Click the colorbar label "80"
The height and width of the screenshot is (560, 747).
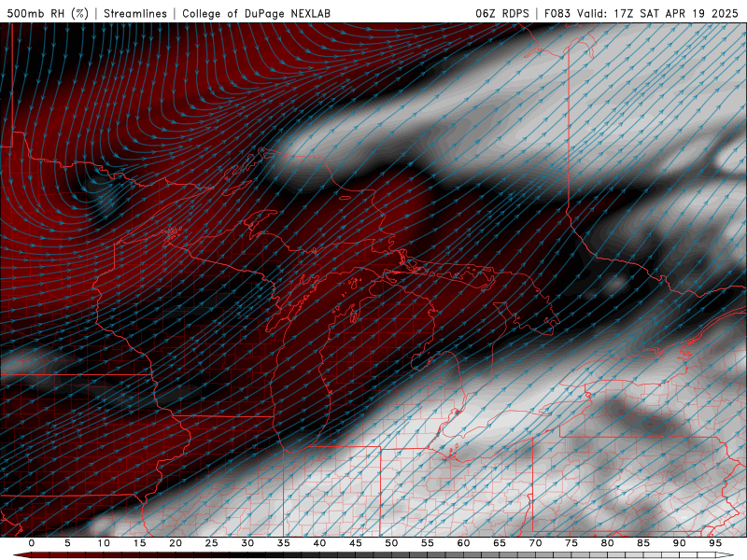click(x=607, y=543)
